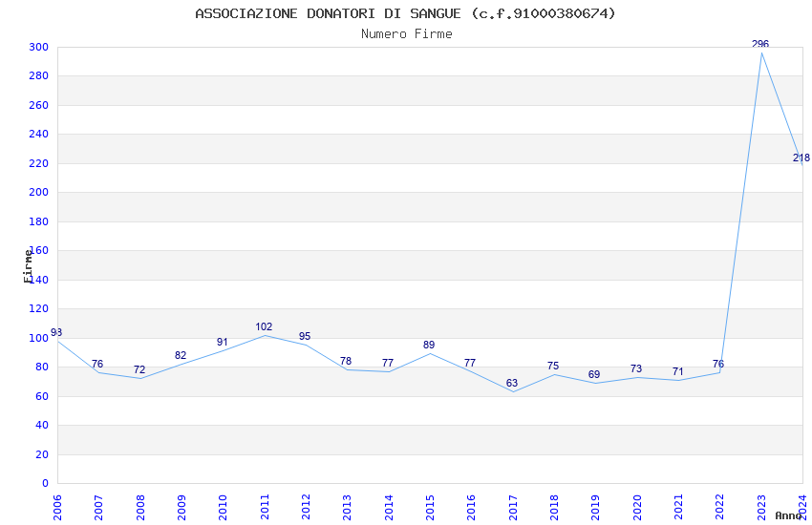Select the 200 tick label on y-axis
Screen dimensions: 812x525
[38, 193]
